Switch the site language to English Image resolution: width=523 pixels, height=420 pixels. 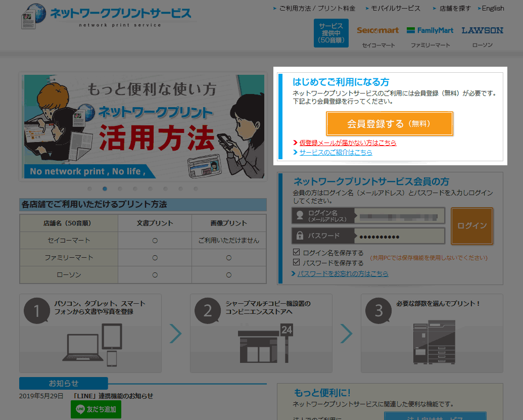(493, 9)
